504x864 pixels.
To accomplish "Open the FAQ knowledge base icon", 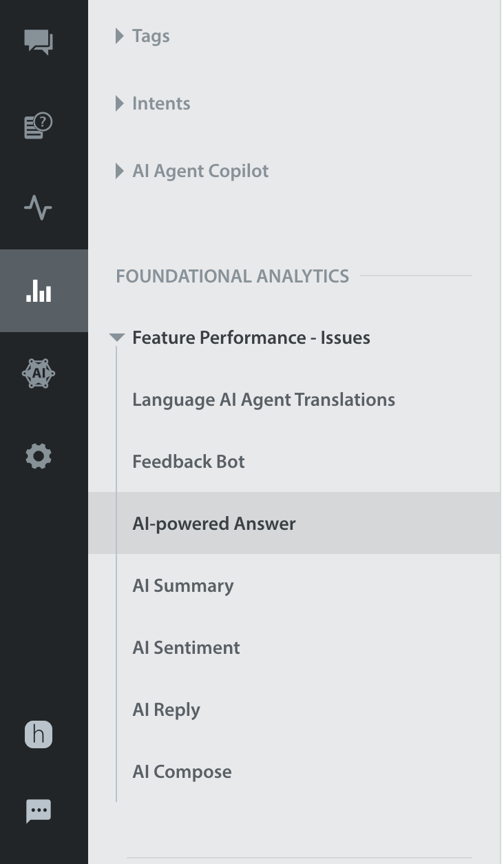I will click(39, 125).
